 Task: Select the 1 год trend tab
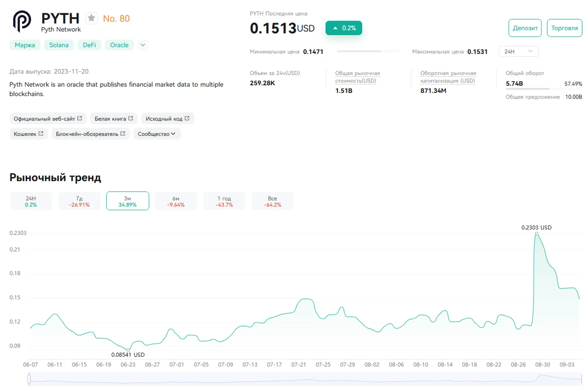(224, 201)
